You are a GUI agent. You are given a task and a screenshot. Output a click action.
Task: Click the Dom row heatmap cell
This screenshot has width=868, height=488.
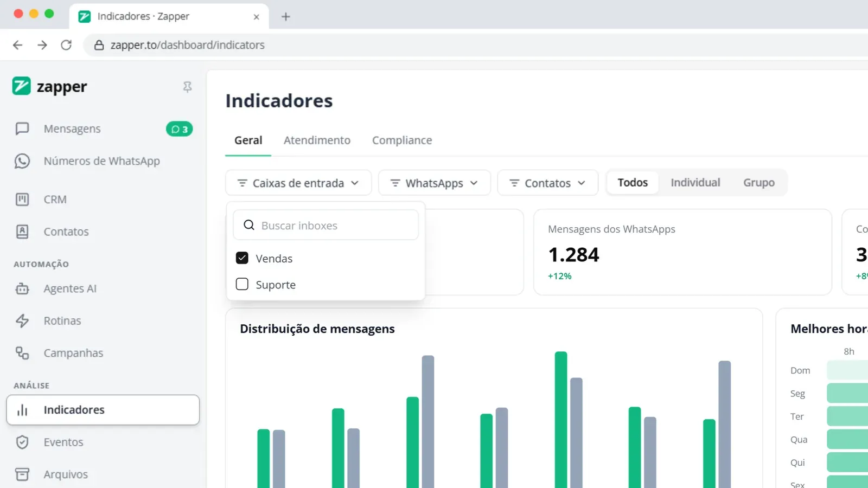coord(847,370)
